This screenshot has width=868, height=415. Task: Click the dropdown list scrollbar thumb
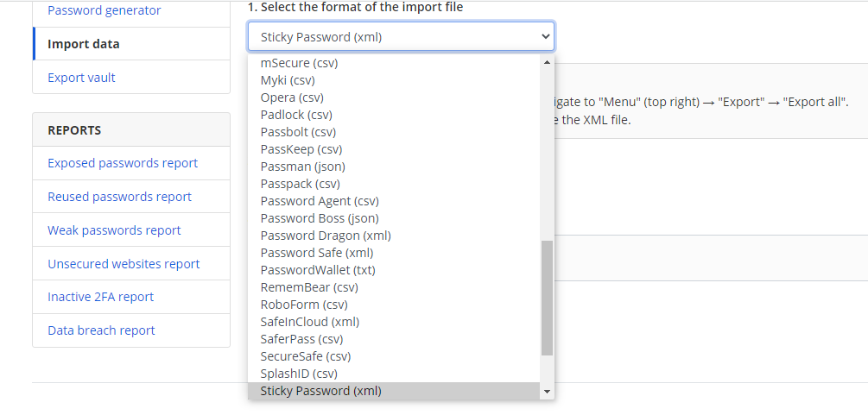coord(547,298)
